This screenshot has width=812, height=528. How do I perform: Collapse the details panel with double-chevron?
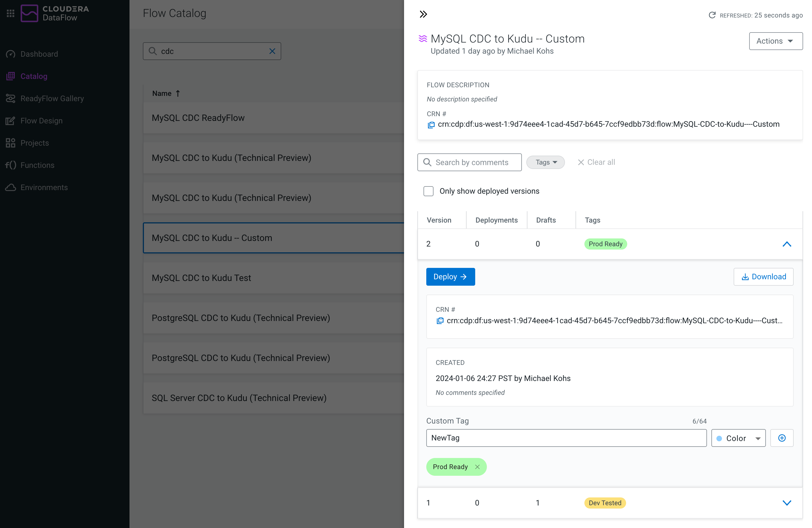coord(424,14)
